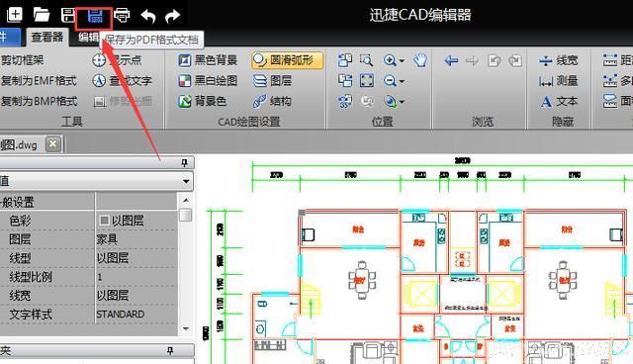This screenshot has width=633, height=364.
Task: Open 查找文字 search tool
Action: click(x=122, y=80)
